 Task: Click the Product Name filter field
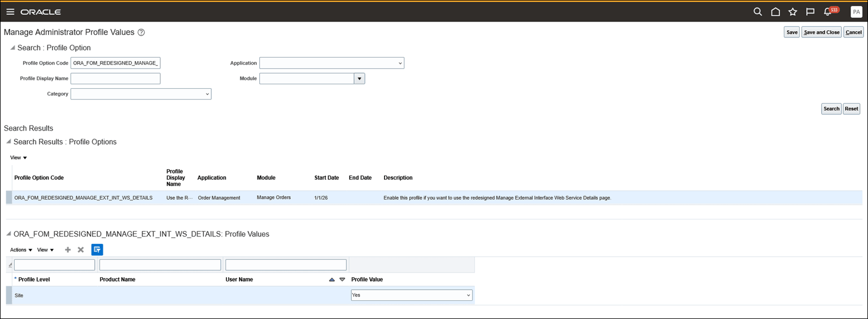[x=160, y=265]
